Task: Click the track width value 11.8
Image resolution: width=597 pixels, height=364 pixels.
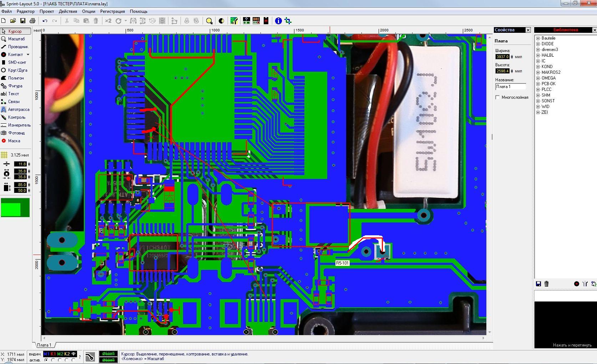Action: pyautogui.click(x=21, y=164)
